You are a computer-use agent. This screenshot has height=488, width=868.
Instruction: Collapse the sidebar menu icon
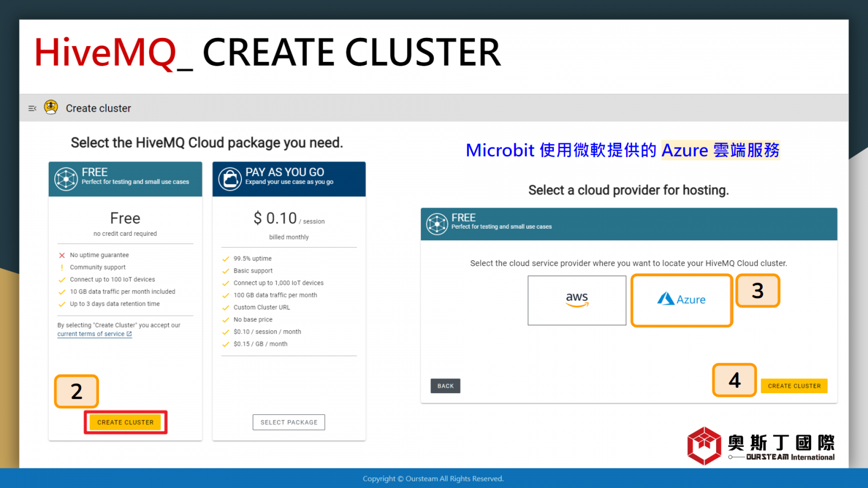(32, 108)
